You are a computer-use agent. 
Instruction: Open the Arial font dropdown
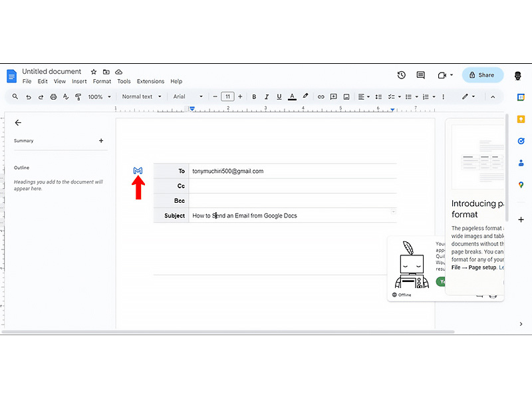(188, 96)
